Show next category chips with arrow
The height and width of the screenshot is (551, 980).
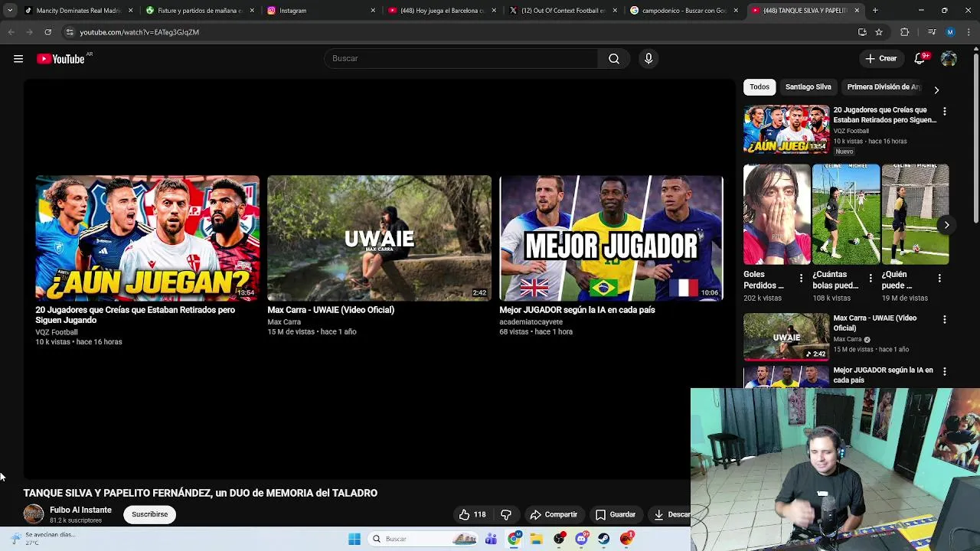(936, 90)
